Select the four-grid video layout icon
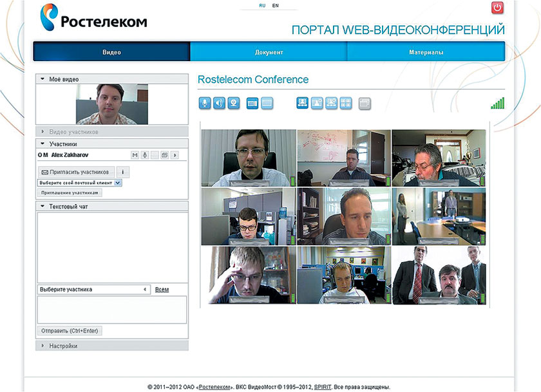 (346, 103)
